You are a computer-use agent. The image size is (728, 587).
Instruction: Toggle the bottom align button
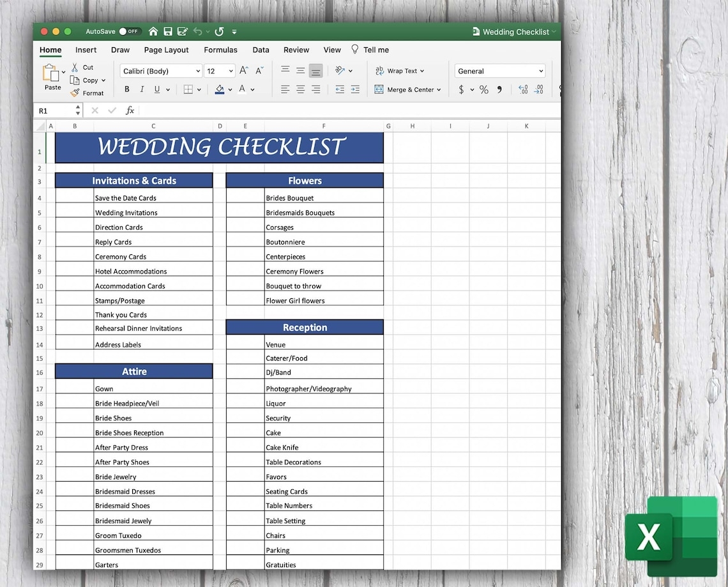coord(315,71)
